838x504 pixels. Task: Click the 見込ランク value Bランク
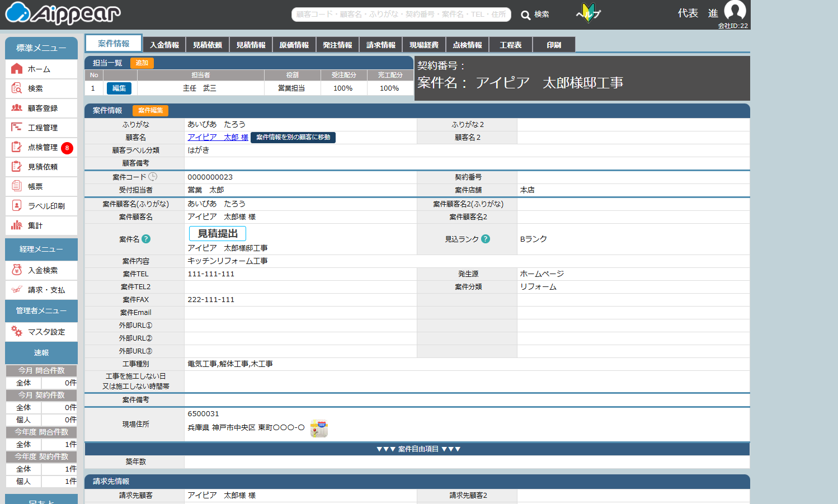pyautogui.click(x=534, y=239)
